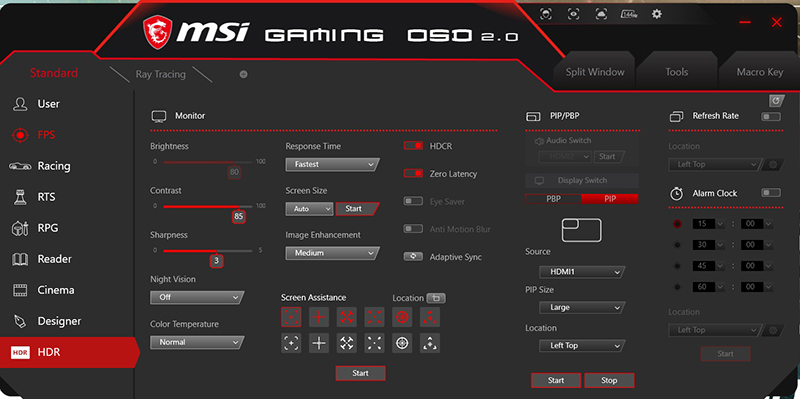Select the 30 minute alarm radio button

point(677,245)
